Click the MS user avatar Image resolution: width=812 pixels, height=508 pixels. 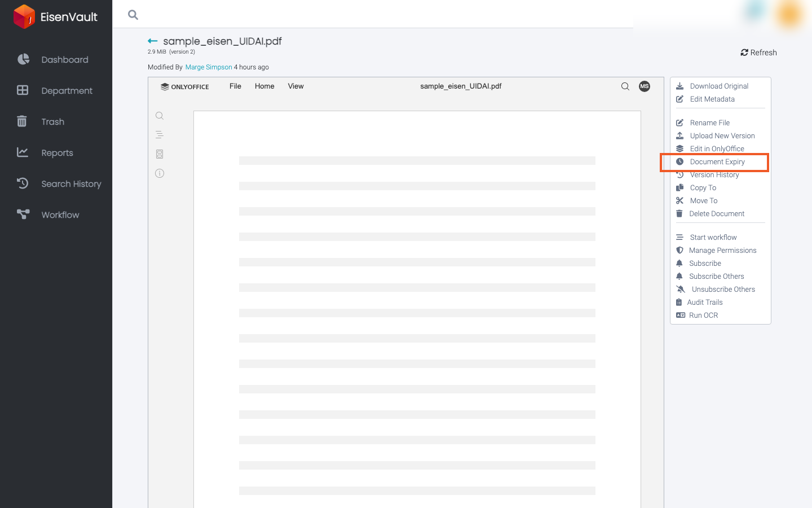tap(645, 86)
